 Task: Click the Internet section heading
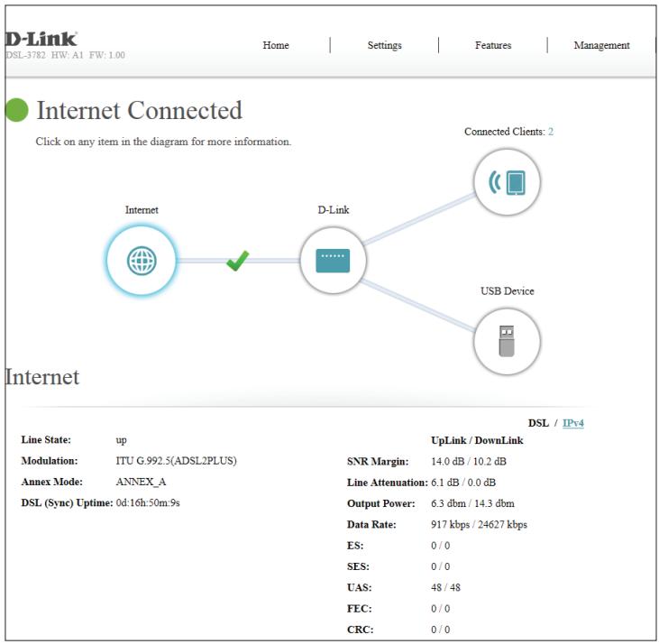click(x=42, y=377)
